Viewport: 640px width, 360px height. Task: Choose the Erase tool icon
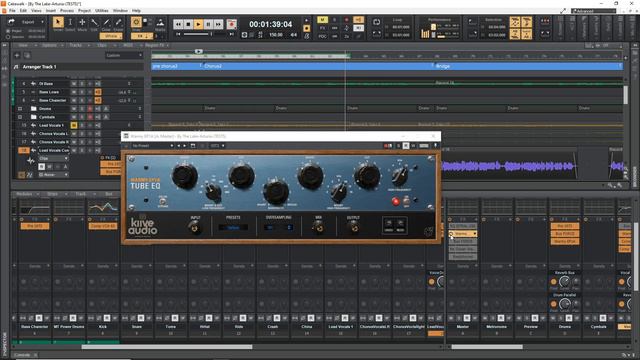[x=118, y=22]
